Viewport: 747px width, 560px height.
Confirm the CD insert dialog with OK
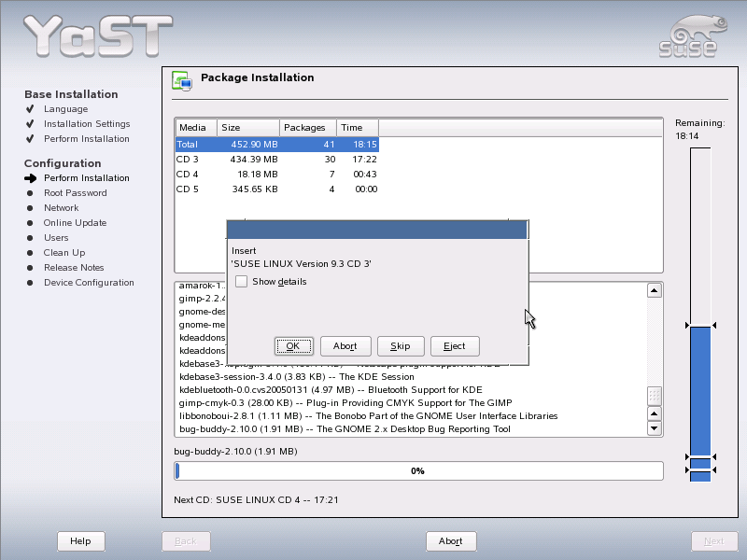[x=293, y=346]
